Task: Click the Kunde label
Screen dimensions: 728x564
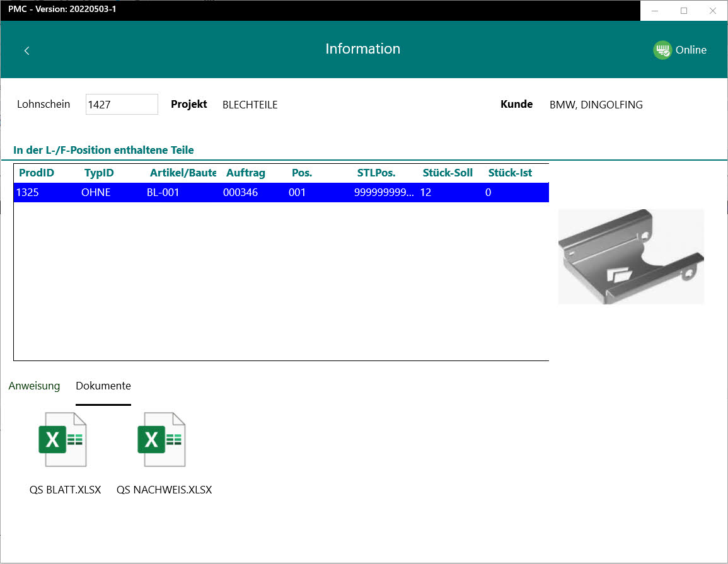Action: [x=516, y=104]
